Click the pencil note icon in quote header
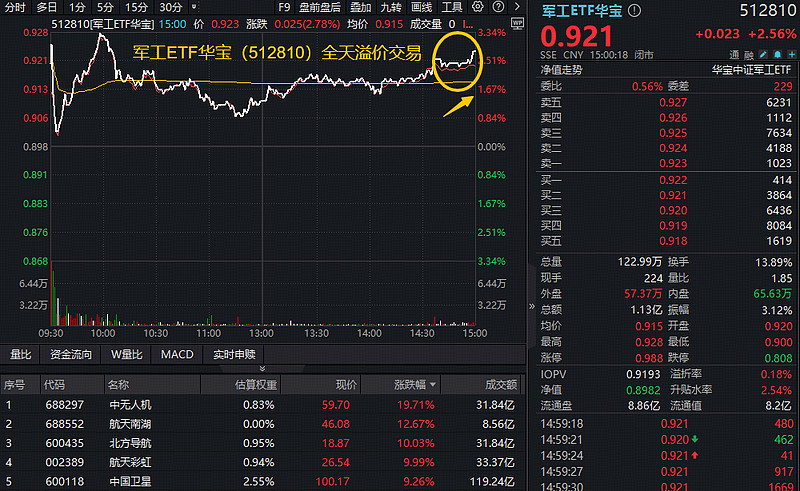The height and width of the screenshot is (491, 800). coord(763,55)
